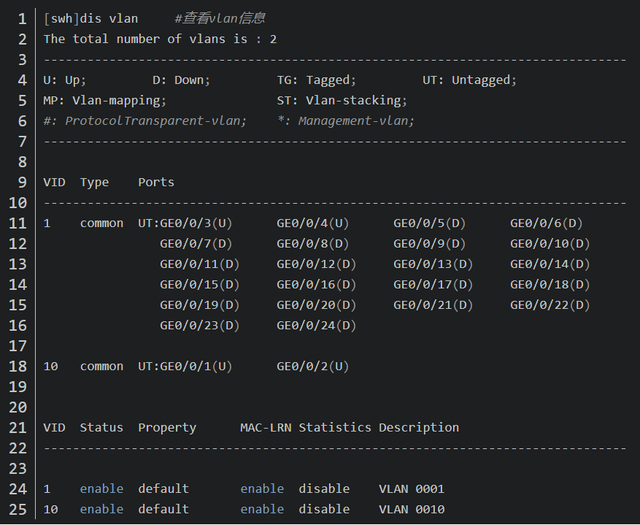The height and width of the screenshot is (525, 640).
Task: Click port GE0/0/24(D) entry
Action: pos(316,325)
